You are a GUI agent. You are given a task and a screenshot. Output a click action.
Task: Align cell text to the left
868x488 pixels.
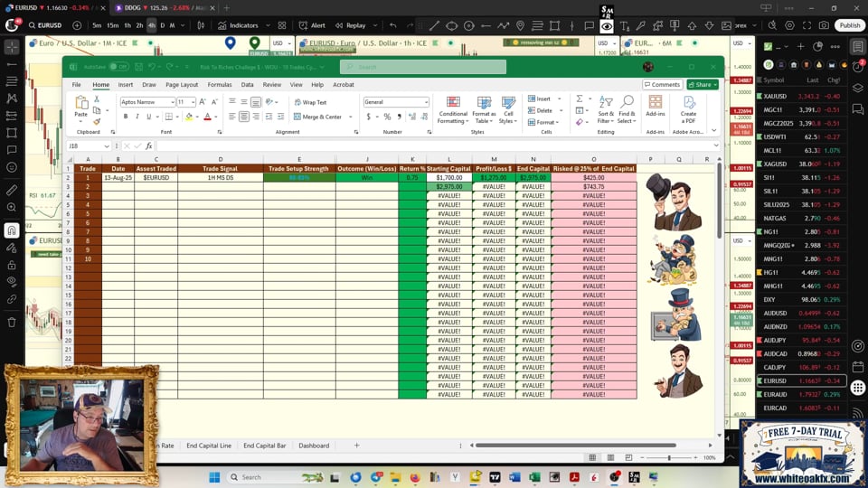tap(232, 117)
